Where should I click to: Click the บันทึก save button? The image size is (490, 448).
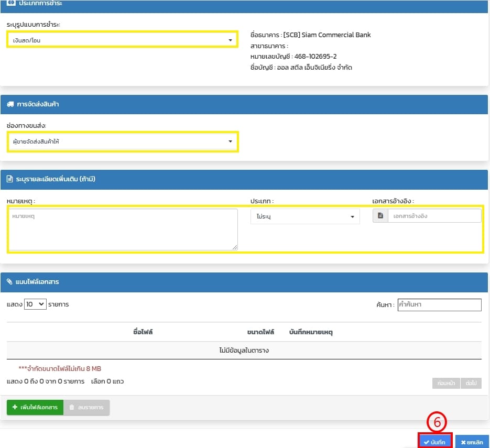[434, 442]
